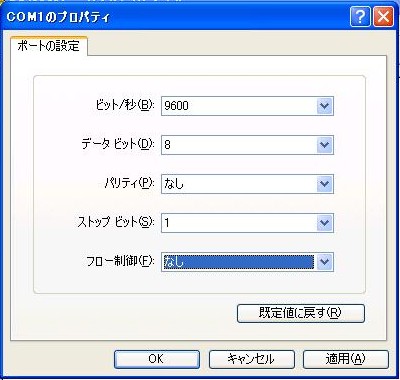This screenshot has height=380, width=400.
Task: Click the フロー制御(F) label
Action: click(120, 261)
